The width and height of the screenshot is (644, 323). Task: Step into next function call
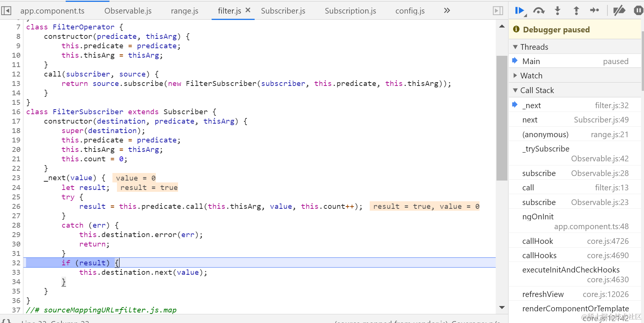[x=557, y=11]
